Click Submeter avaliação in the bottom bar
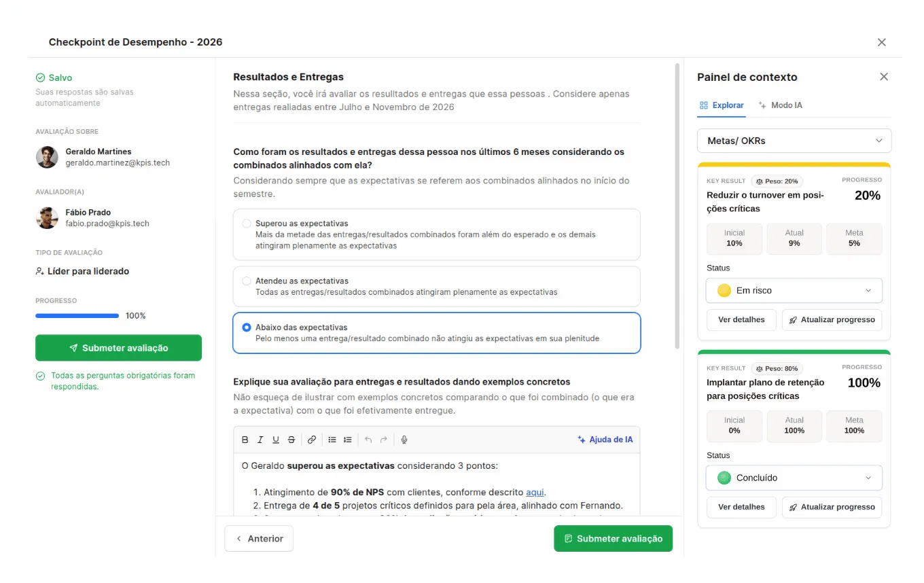This screenshot has height=583, width=924. pyautogui.click(x=613, y=539)
